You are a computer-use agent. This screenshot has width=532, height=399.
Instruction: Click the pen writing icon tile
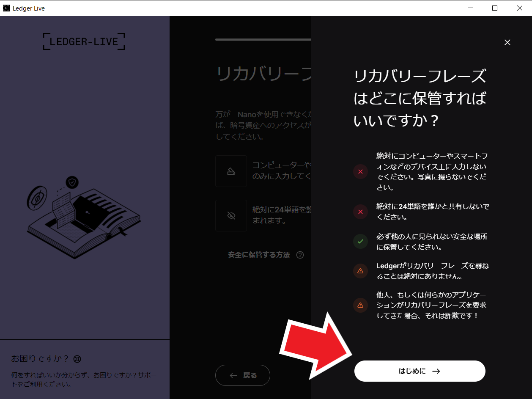click(231, 171)
